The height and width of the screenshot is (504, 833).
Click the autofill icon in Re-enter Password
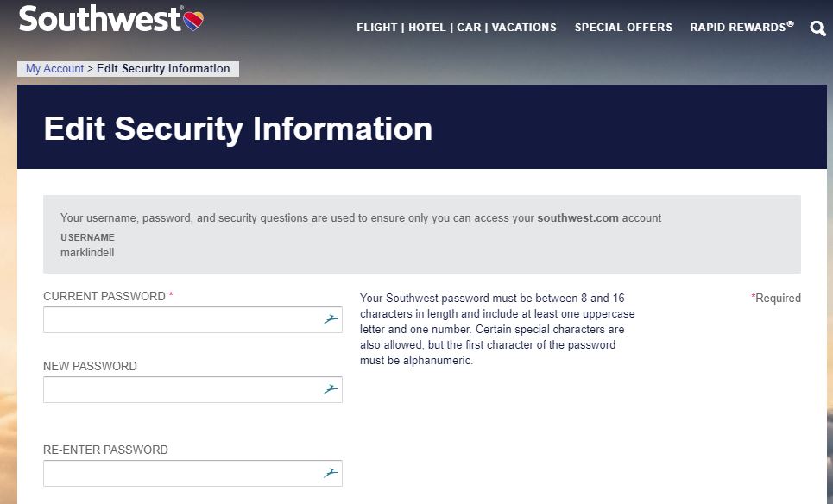[x=330, y=473]
